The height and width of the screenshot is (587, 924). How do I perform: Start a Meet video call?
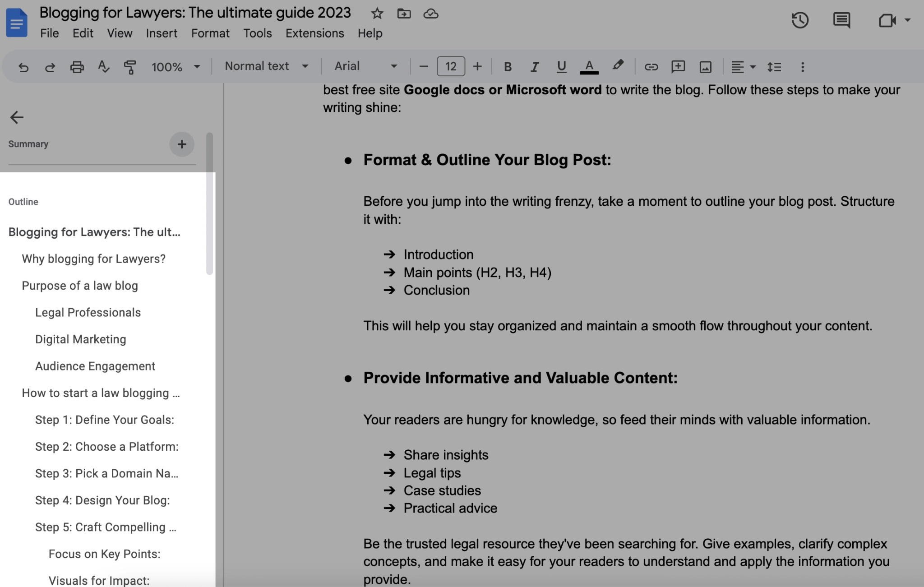coord(887,20)
